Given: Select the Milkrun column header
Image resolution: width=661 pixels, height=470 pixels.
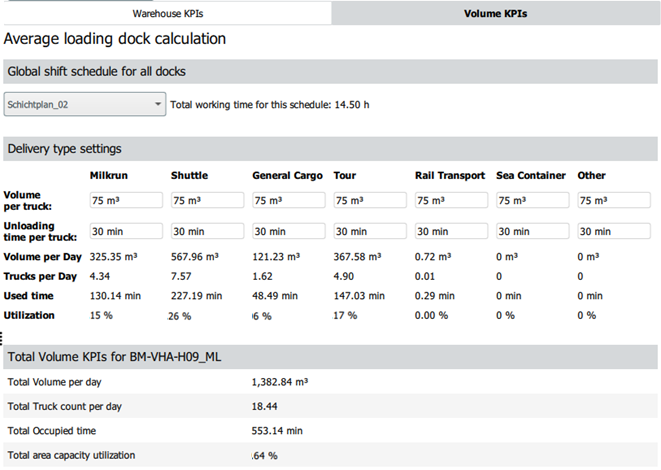Looking at the screenshot, I should (109, 175).
